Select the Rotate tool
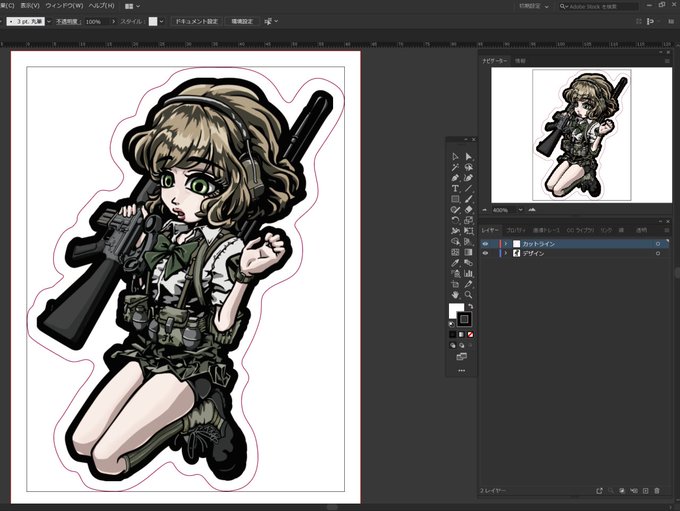680x511 pixels. tap(455, 220)
